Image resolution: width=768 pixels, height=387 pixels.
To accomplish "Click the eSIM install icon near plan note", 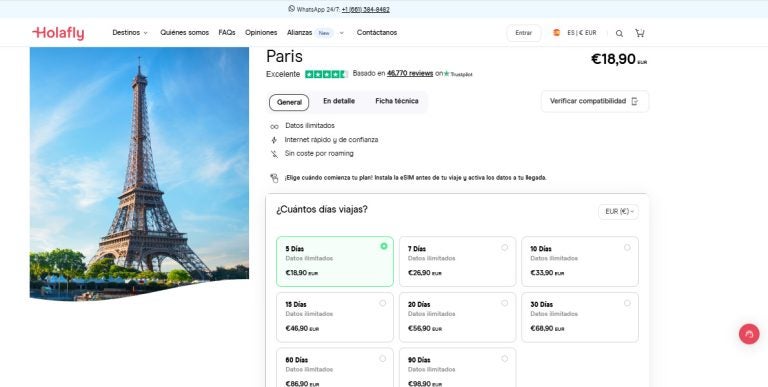I will [274, 178].
